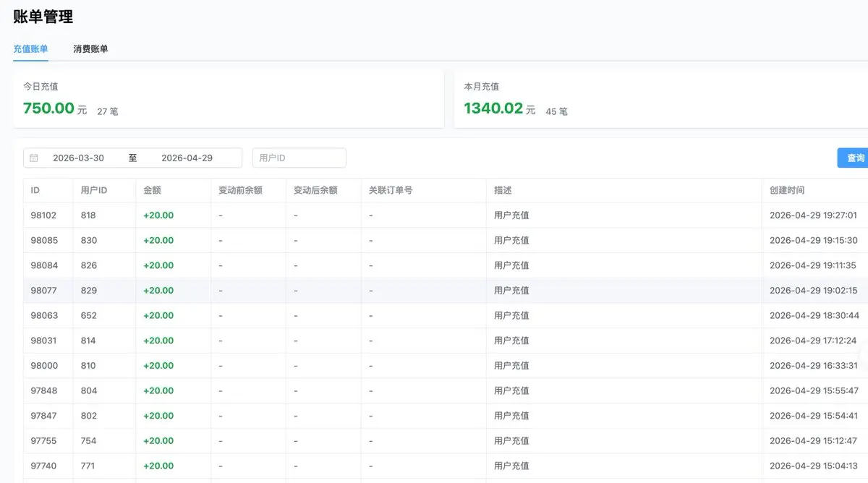Click user ID 754
This screenshot has height=483, width=868.
click(89, 441)
